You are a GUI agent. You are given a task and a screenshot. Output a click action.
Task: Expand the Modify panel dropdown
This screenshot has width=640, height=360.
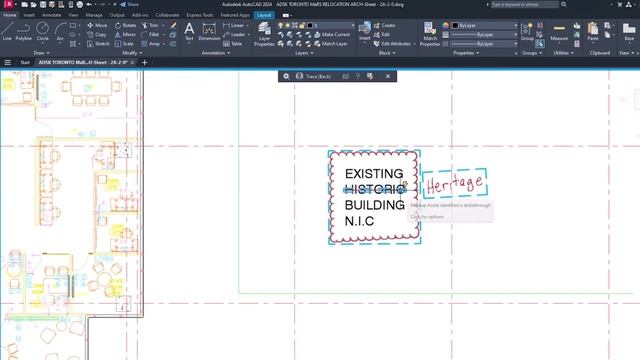[132, 53]
